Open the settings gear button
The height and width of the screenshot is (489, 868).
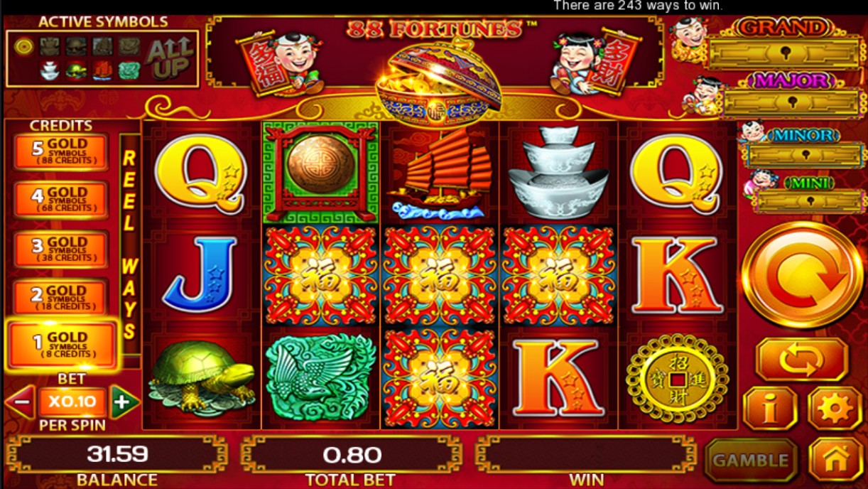point(835,408)
